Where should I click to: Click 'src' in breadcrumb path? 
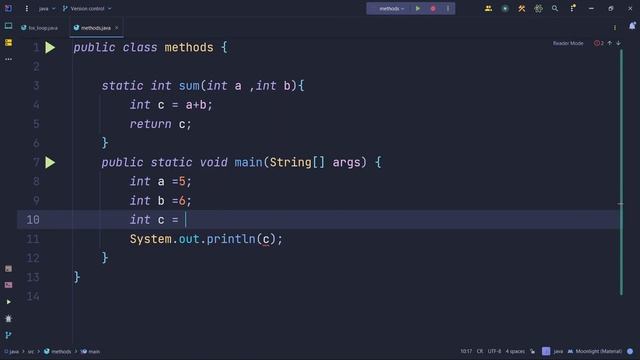coord(31,351)
